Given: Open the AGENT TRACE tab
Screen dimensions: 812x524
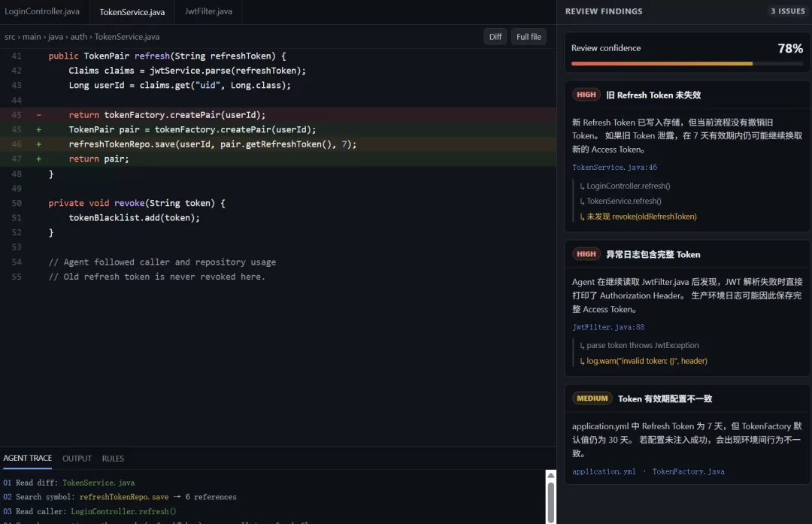Looking at the screenshot, I should (28, 459).
